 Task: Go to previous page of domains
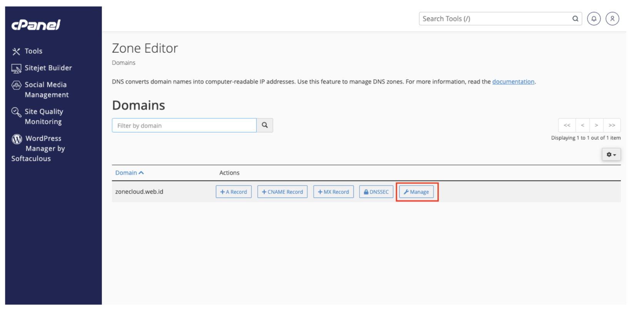(x=582, y=125)
